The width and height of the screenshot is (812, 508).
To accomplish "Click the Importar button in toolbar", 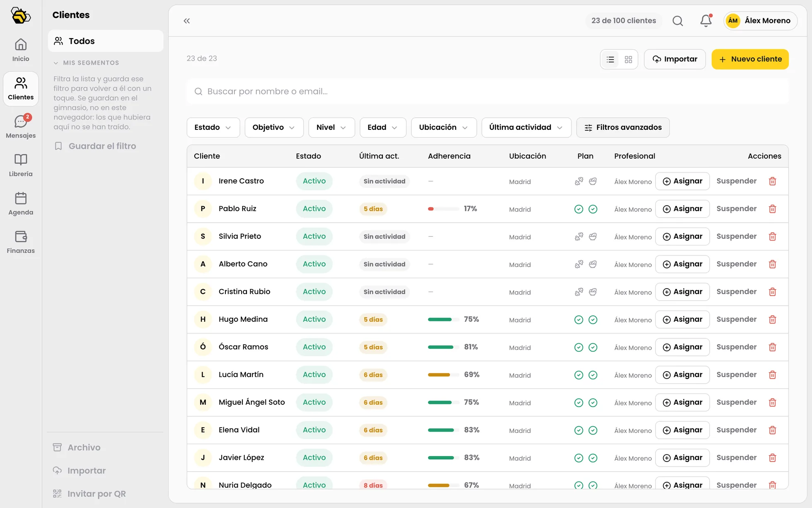I will tap(674, 59).
